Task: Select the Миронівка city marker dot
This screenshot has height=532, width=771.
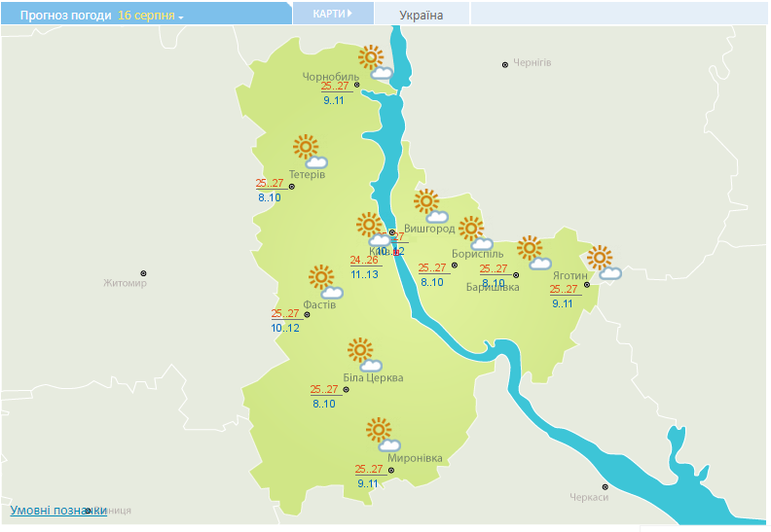Action: tap(391, 470)
